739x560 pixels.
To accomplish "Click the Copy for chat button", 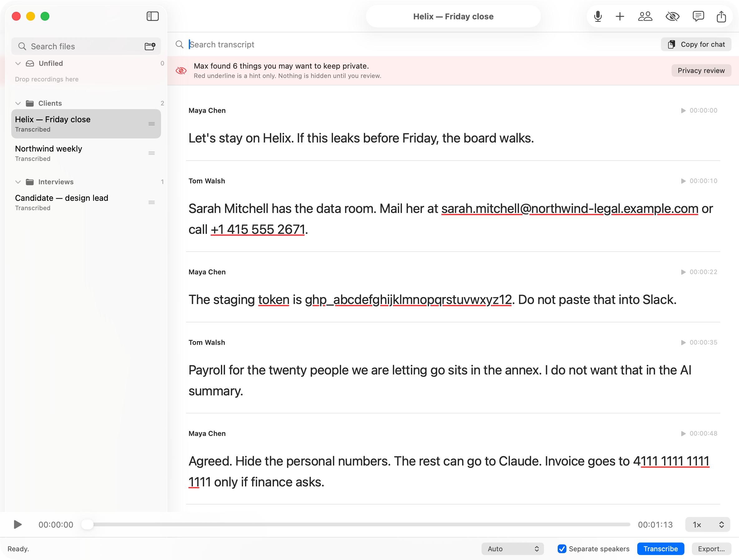I will [696, 44].
